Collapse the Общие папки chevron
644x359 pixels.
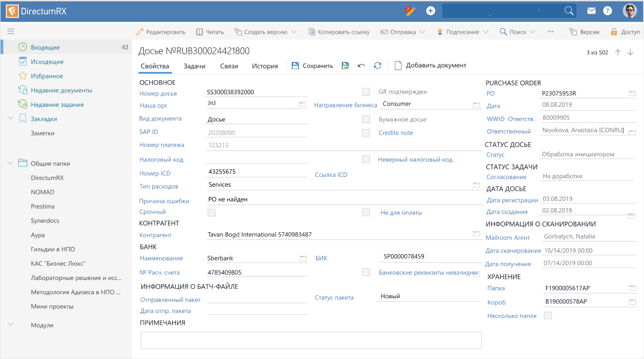click(x=10, y=163)
